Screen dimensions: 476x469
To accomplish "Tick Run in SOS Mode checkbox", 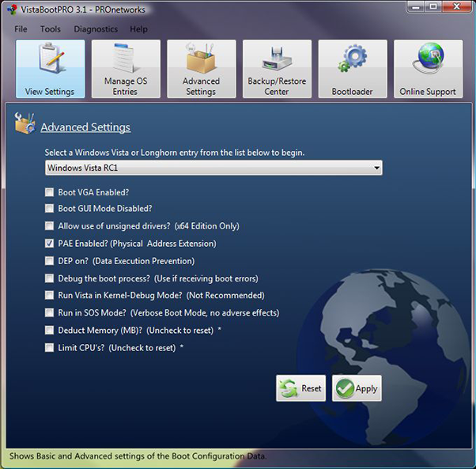I will point(49,312).
